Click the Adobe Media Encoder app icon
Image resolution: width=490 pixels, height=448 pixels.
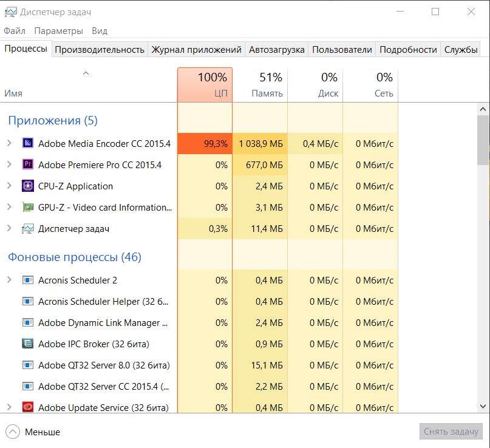tap(28, 143)
